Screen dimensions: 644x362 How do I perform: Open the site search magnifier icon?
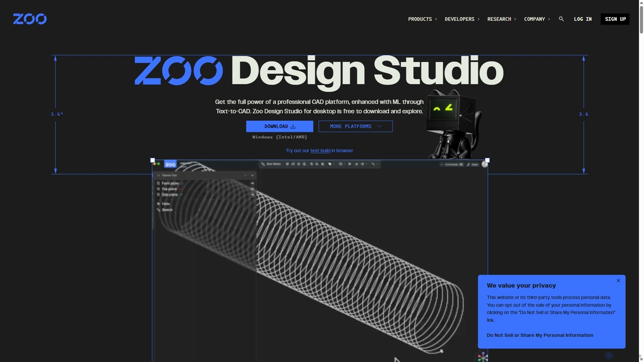561,19
